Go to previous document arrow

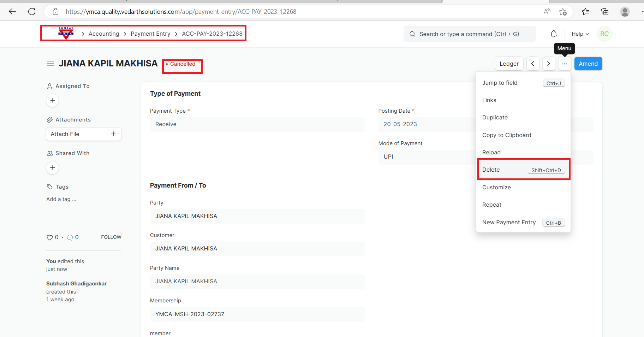tap(533, 64)
